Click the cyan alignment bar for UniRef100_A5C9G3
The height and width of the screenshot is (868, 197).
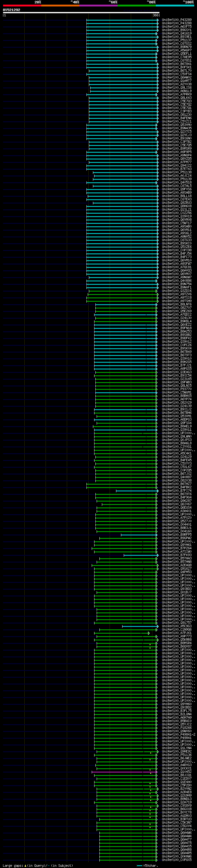point(140,626)
